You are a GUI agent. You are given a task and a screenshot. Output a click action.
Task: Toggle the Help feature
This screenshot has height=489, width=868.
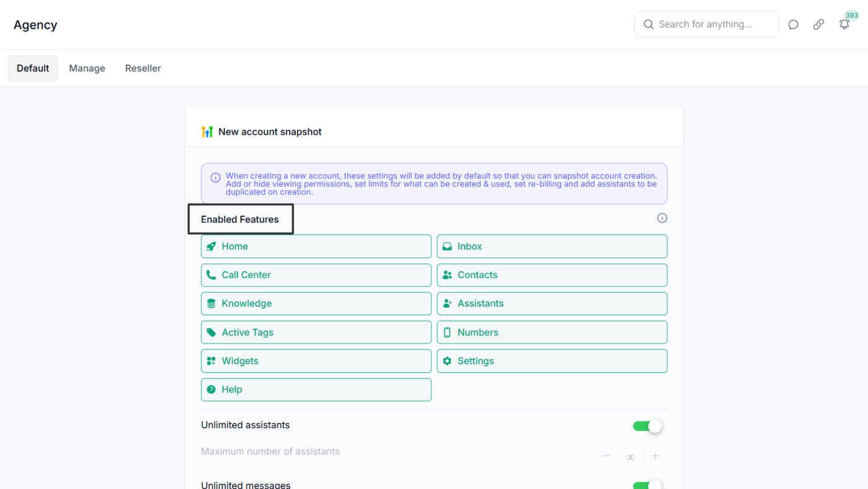(x=316, y=390)
